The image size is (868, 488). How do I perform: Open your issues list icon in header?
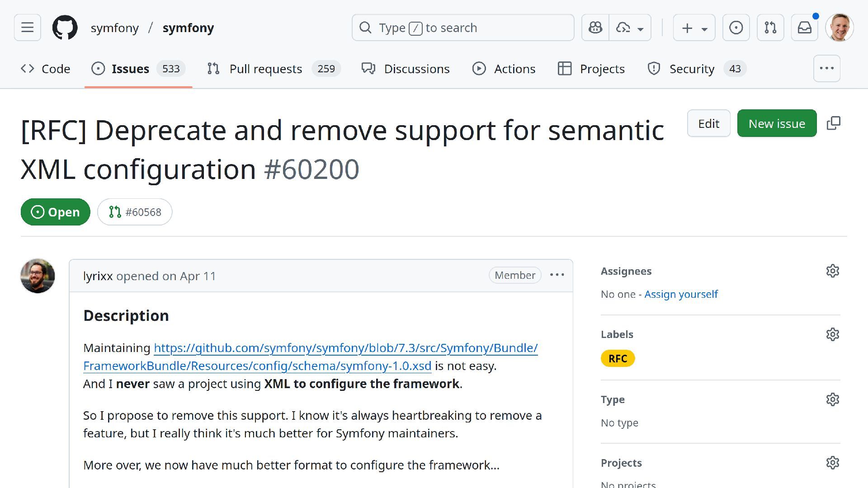(x=736, y=28)
